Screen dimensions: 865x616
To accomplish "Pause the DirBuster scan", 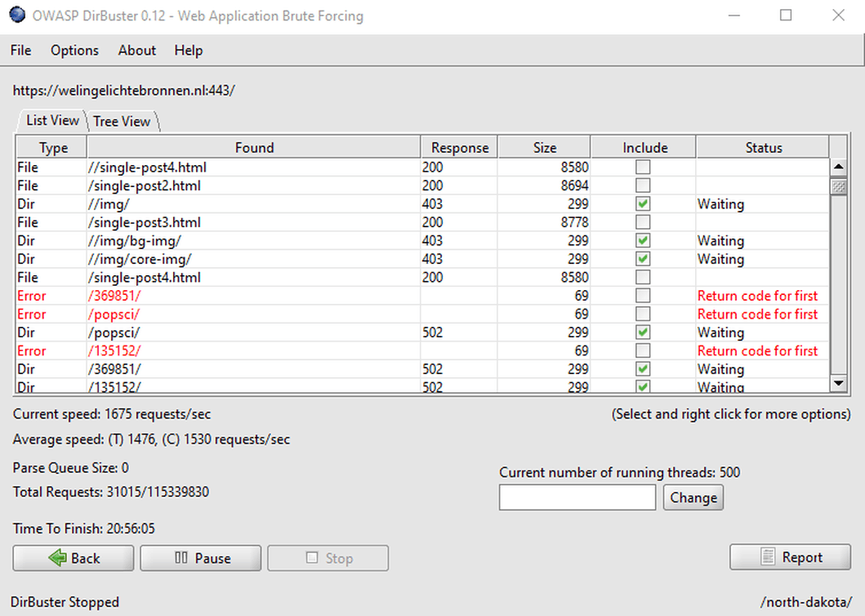I will tap(201, 558).
